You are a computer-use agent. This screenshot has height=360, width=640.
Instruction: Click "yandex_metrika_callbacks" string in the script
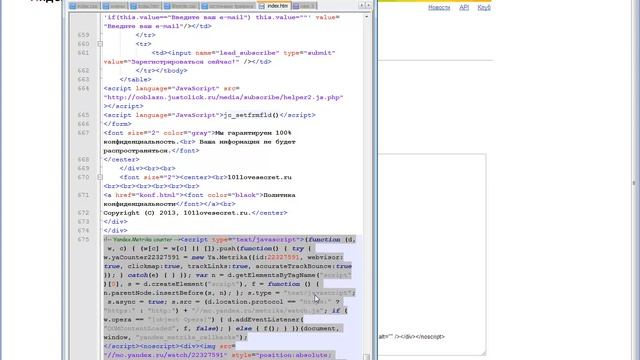pos(187,338)
